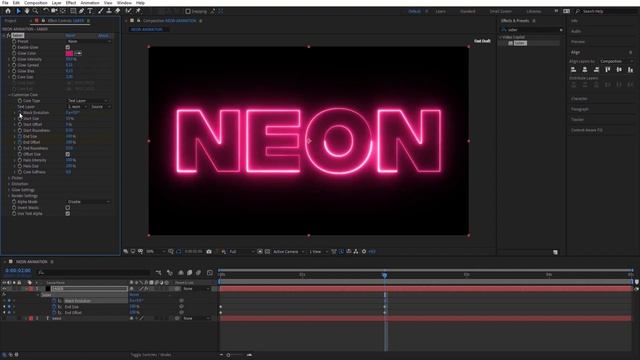Click the Align right edges icon
Screen dimensions: 640x360
(x=596, y=70)
